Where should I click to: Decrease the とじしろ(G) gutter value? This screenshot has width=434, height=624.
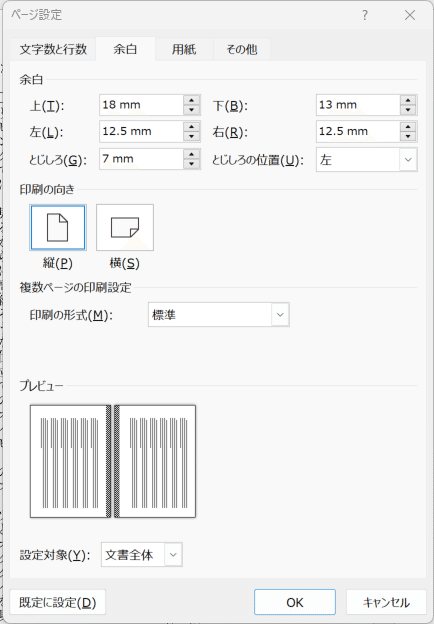tap(192, 164)
